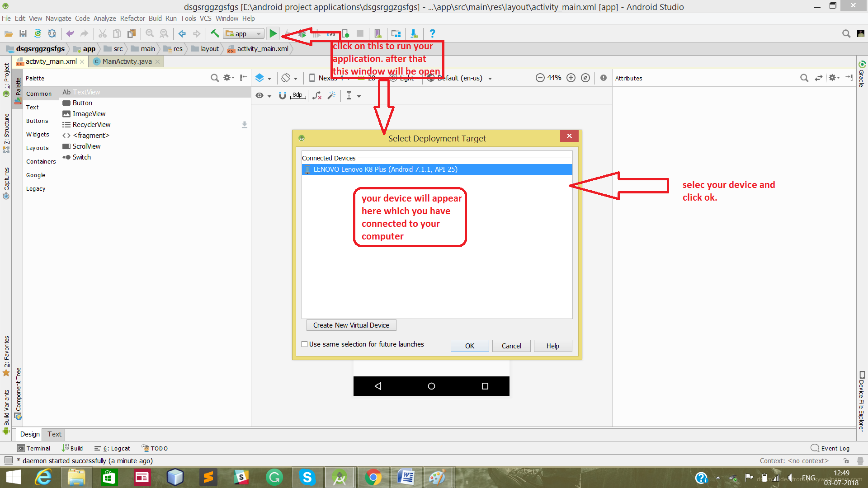This screenshot has height=488, width=868.
Task: Click Cancel in the deployment dialog
Action: click(511, 346)
